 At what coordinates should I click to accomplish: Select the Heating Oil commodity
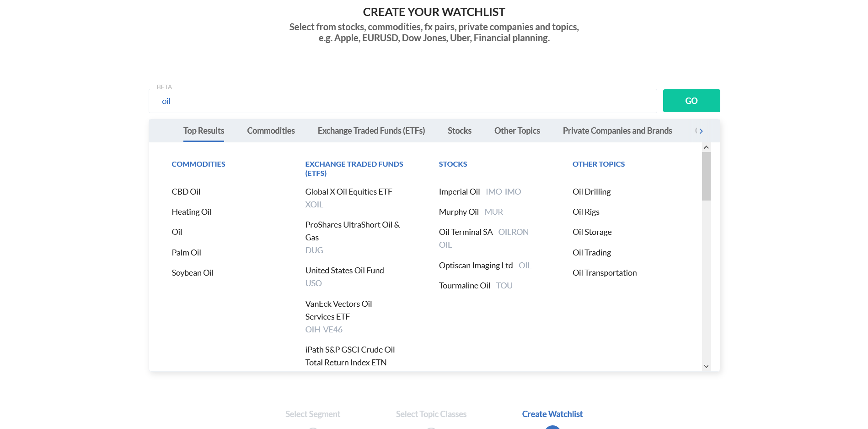pyautogui.click(x=191, y=212)
